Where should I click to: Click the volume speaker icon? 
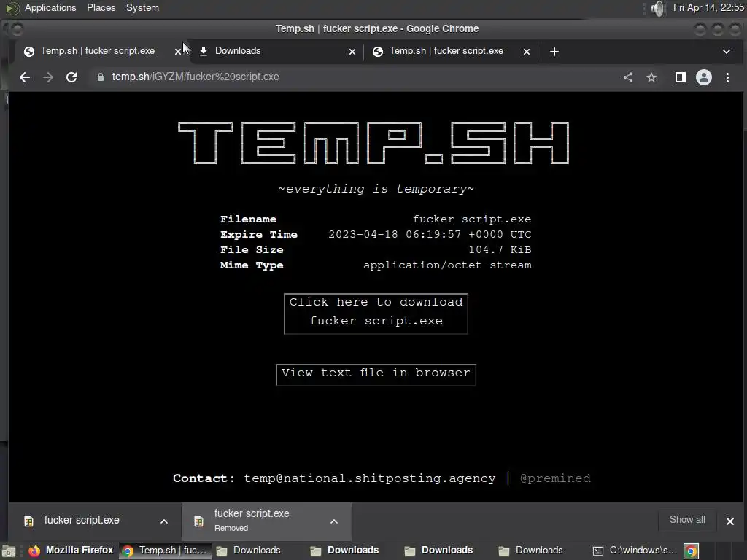pos(657,8)
